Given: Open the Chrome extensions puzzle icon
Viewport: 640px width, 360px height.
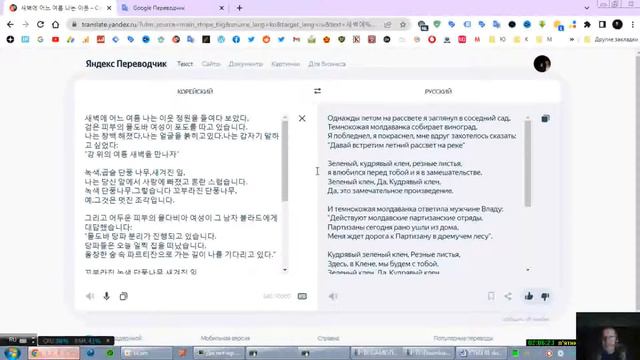Looking at the screenshot, I should click(x=587, y=24).
